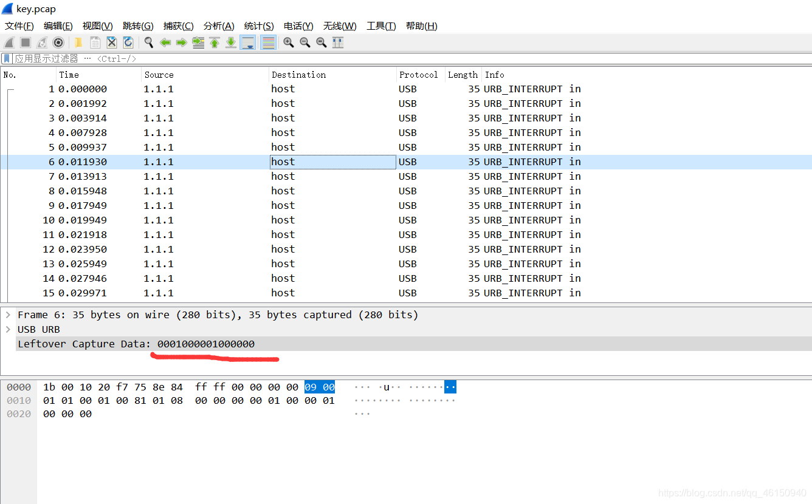The image size is (812, 504).
Task: Select packet at time 0.021918
Action: pos(406,234)
